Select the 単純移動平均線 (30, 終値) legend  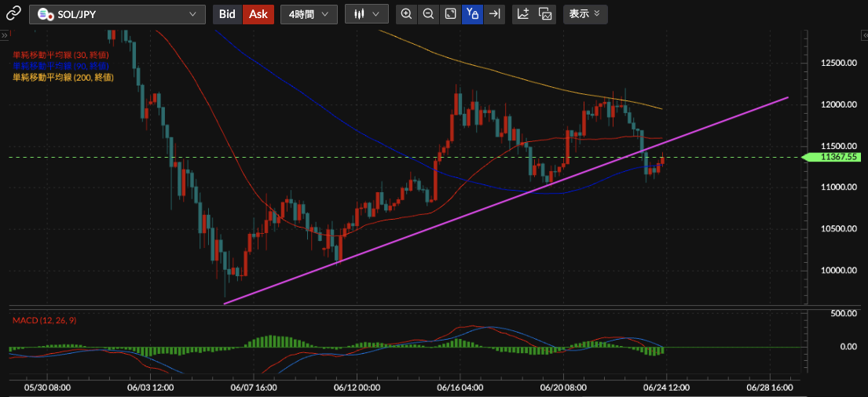point(60,55)
